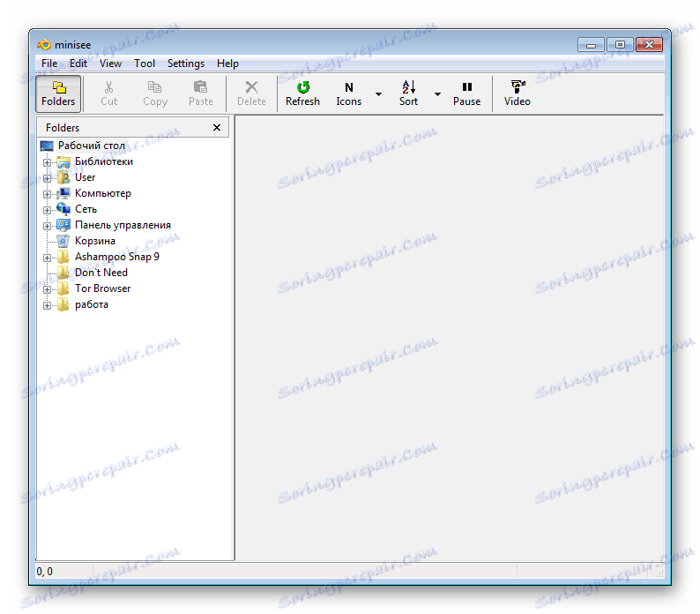This screenshot has height=614, width=700.
Task: Select the User label
Action: (x=85, y=177)
